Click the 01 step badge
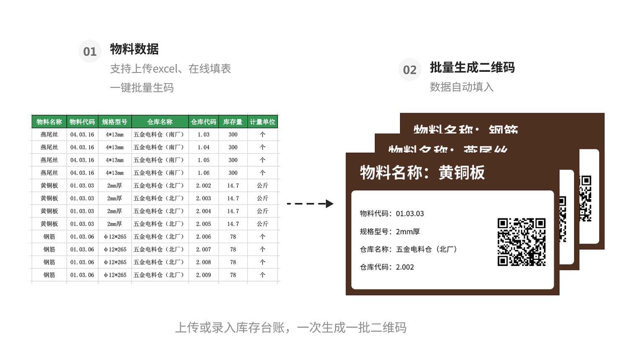The image size is (629, 364). click(90, 51)
